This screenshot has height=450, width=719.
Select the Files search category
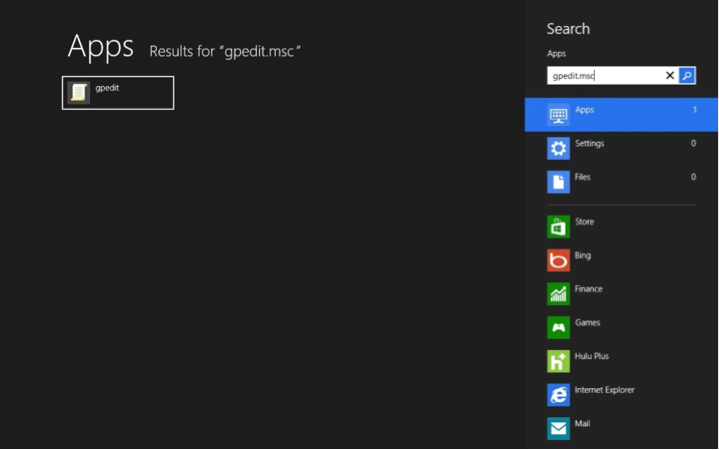621,182
